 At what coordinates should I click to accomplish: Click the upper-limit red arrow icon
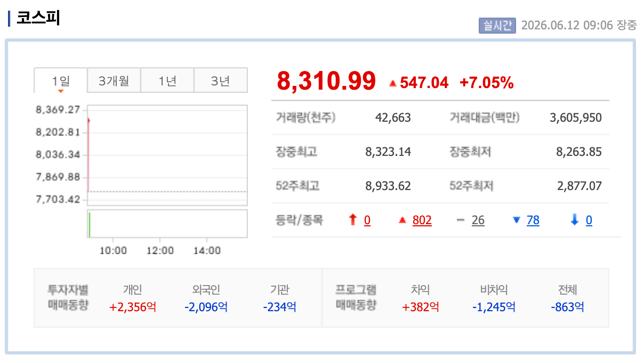(352, 220)
